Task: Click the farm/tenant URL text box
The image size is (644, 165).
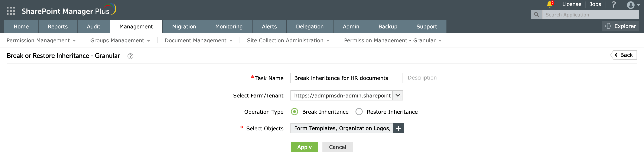Action: point(342,96)
